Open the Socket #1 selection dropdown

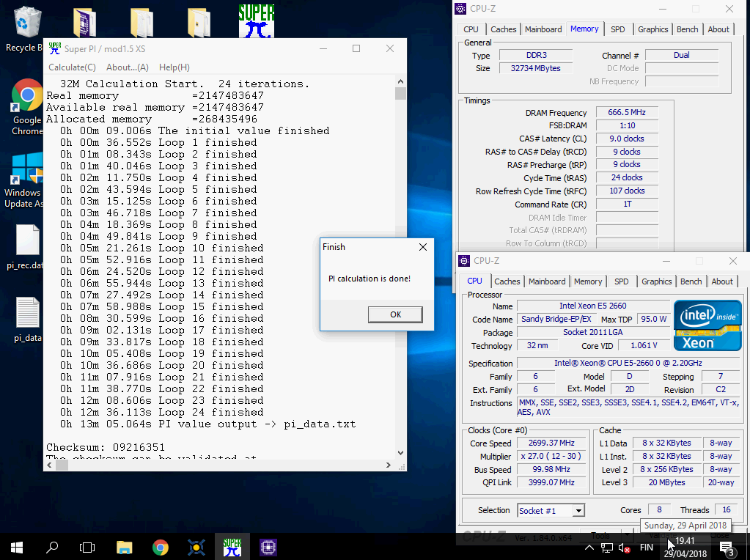coord(578,511)
